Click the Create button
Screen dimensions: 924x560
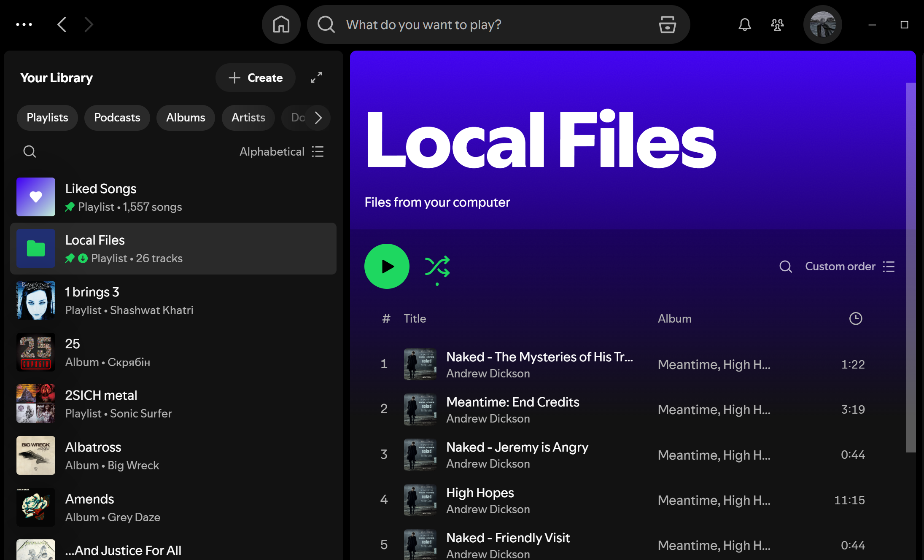pos(256,78)
